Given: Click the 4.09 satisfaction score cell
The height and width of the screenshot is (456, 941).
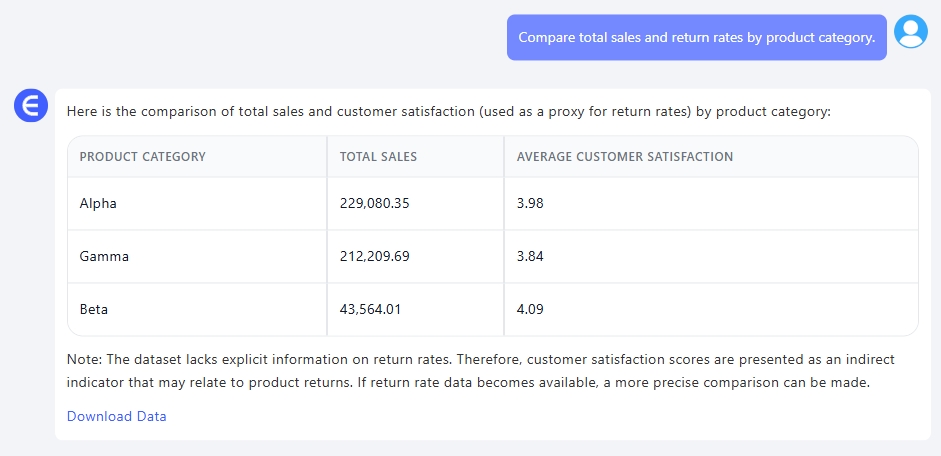Looking at the screenshot, I should pos(530,309).
